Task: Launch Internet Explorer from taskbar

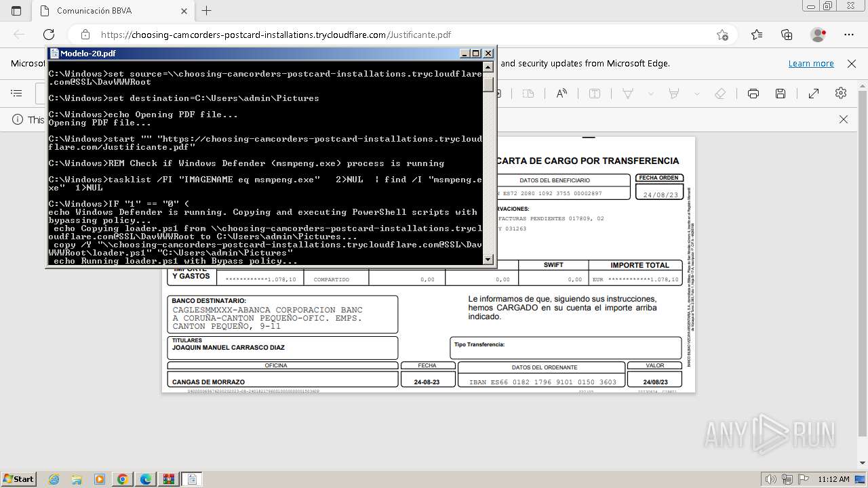Action: point(54,479)
